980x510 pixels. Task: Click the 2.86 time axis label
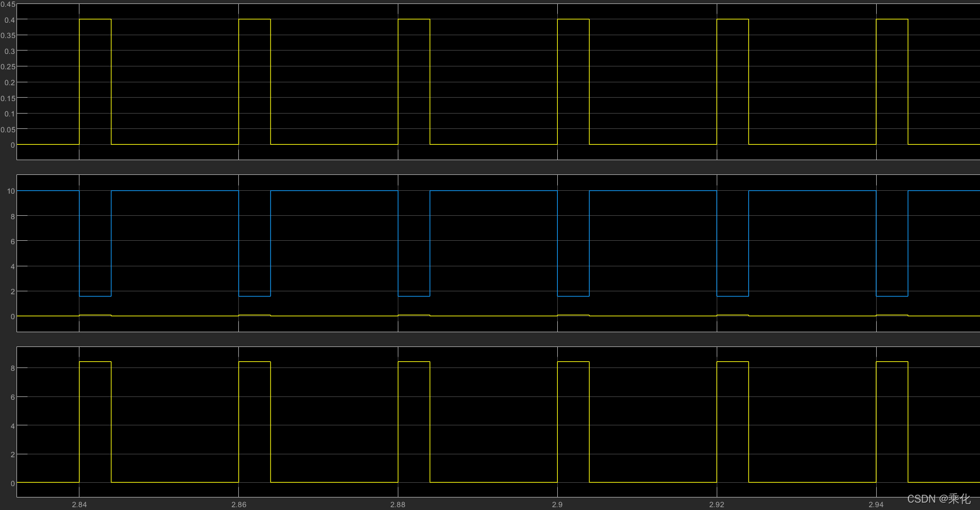tap(239, 504)
